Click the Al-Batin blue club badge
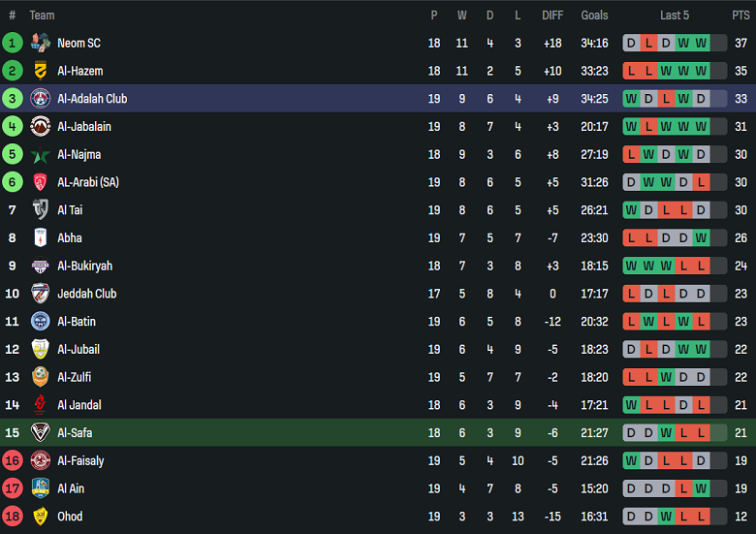This screenshot has height=534, width=756. pos(41,322)
